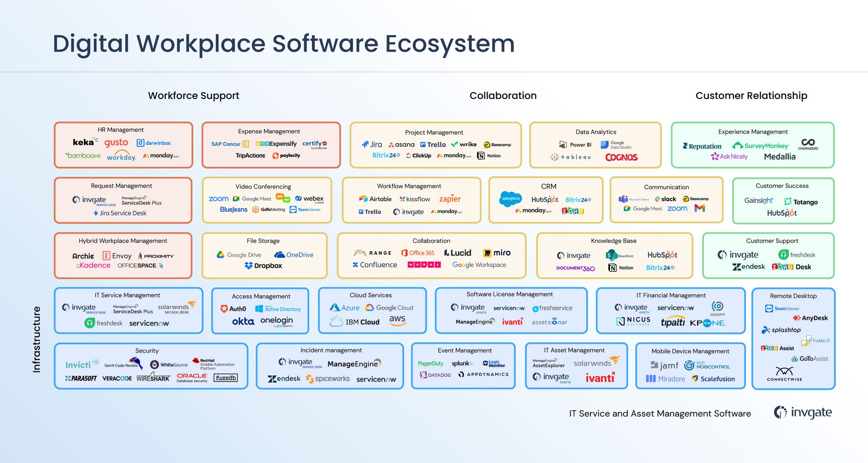Select the Workforce Support section heading

[193, 95]
